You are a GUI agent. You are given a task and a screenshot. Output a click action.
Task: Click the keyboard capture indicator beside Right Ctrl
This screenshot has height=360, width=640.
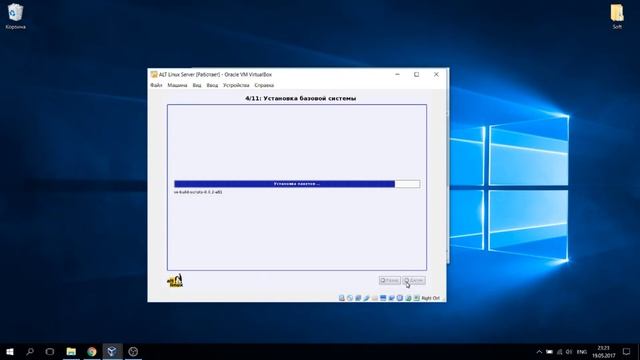coord(417,298)
